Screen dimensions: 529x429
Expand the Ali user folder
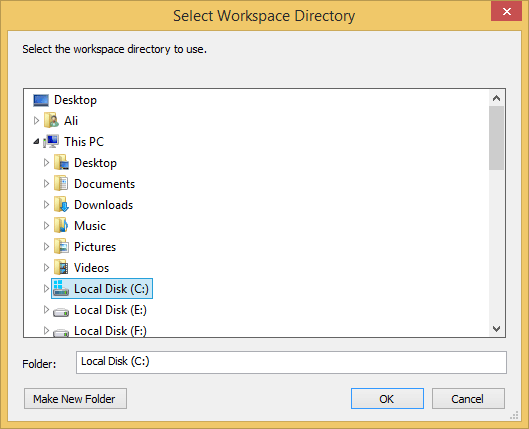pos(36,120)
